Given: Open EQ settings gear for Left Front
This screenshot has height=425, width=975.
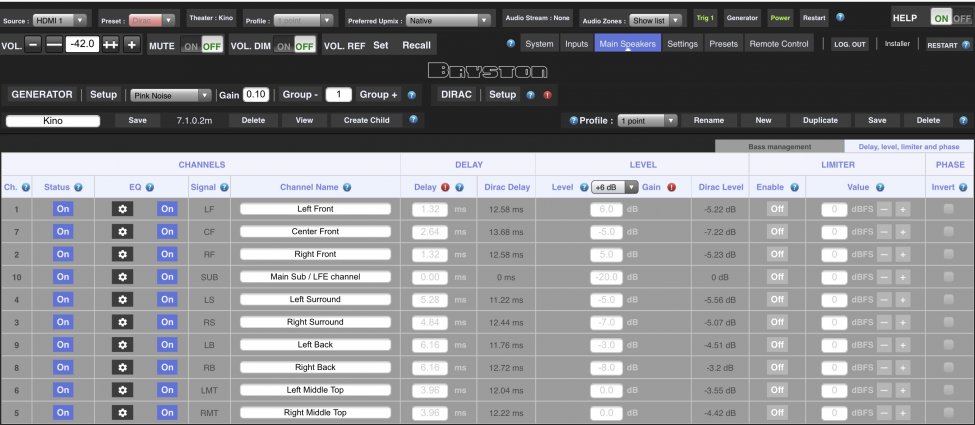Looking at the screenshot, I should [x=122, y=209].
